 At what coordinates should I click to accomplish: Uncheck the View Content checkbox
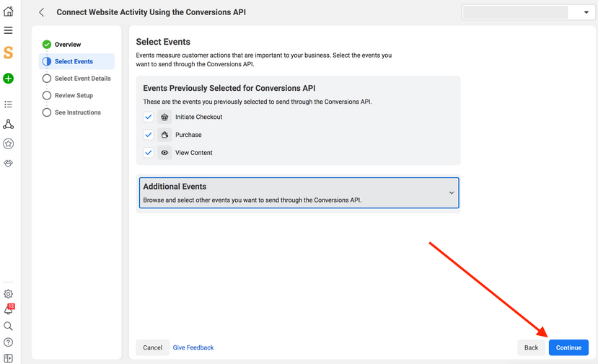point(149,153)
